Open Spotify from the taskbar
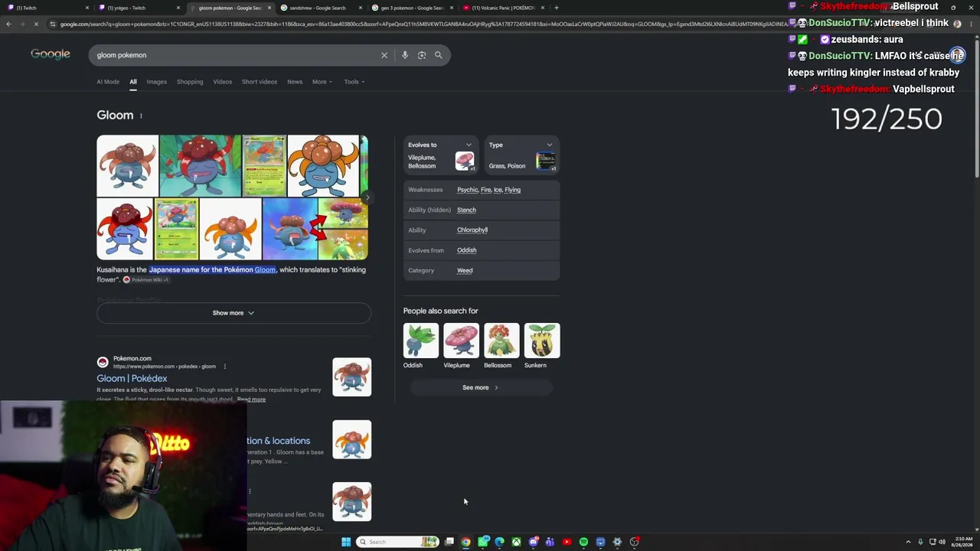This screenshot has height=551, width=980. click(x=583, y=542)
